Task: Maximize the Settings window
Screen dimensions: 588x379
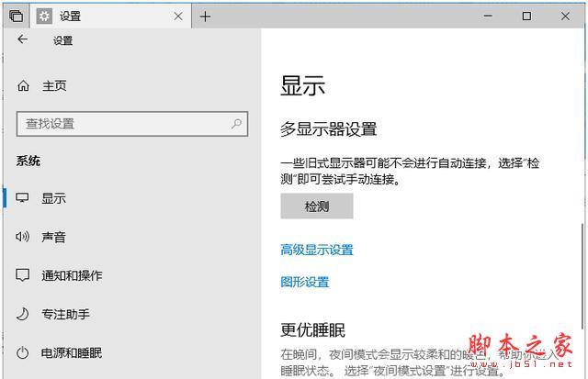Action: [x=526, y=16]
